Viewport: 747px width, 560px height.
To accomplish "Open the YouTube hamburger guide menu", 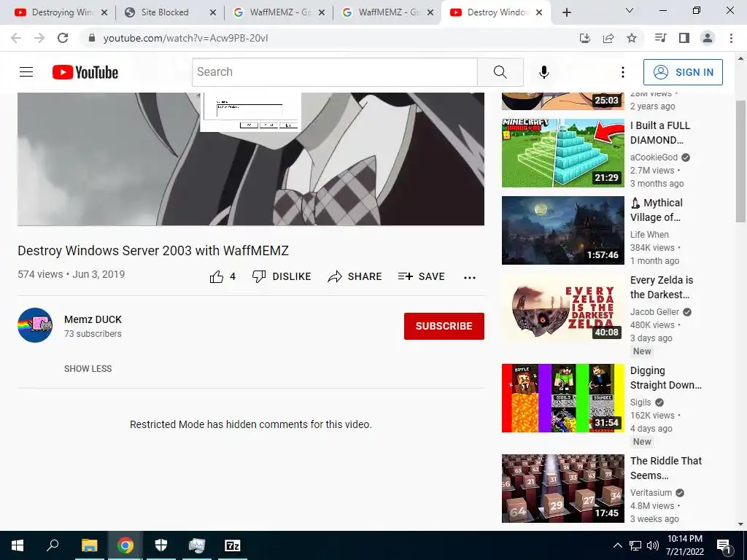I will [x=26, y=72].
